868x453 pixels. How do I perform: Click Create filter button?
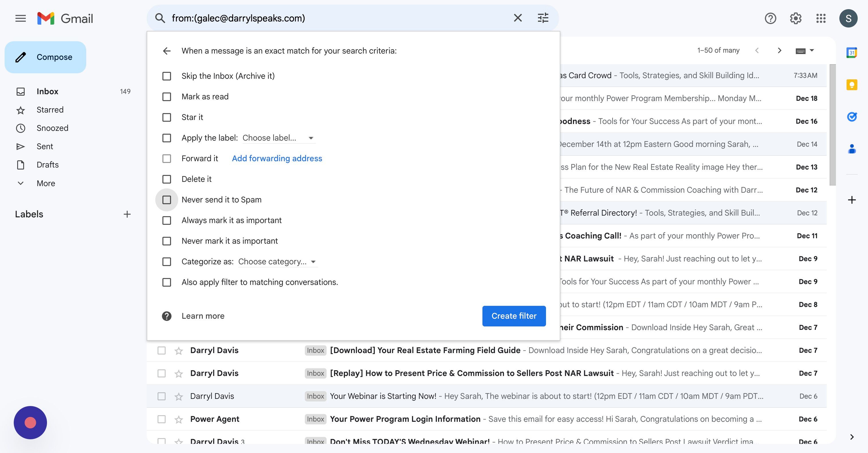514,316
